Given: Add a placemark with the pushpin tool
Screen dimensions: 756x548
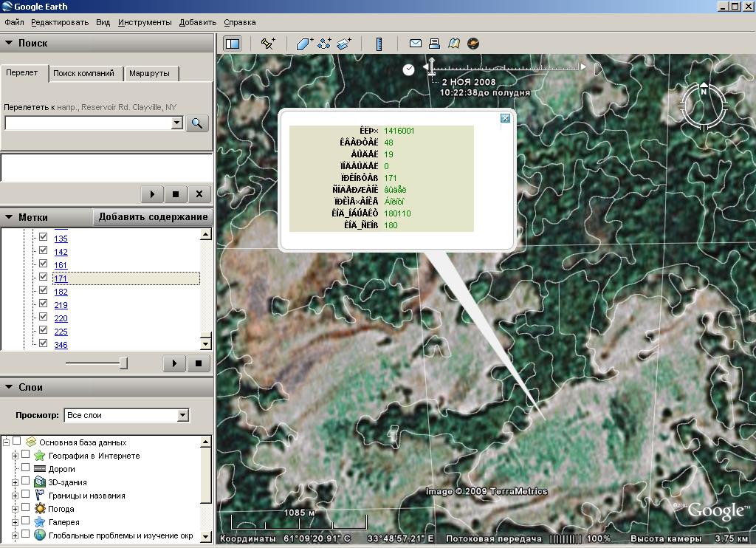Looking at the screenshot, I should click(x=267, y=44).
